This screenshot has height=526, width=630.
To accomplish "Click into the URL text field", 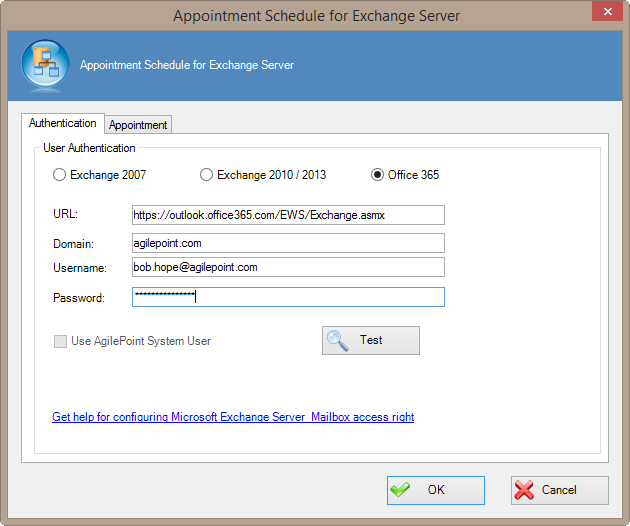I will click(288, 215).
